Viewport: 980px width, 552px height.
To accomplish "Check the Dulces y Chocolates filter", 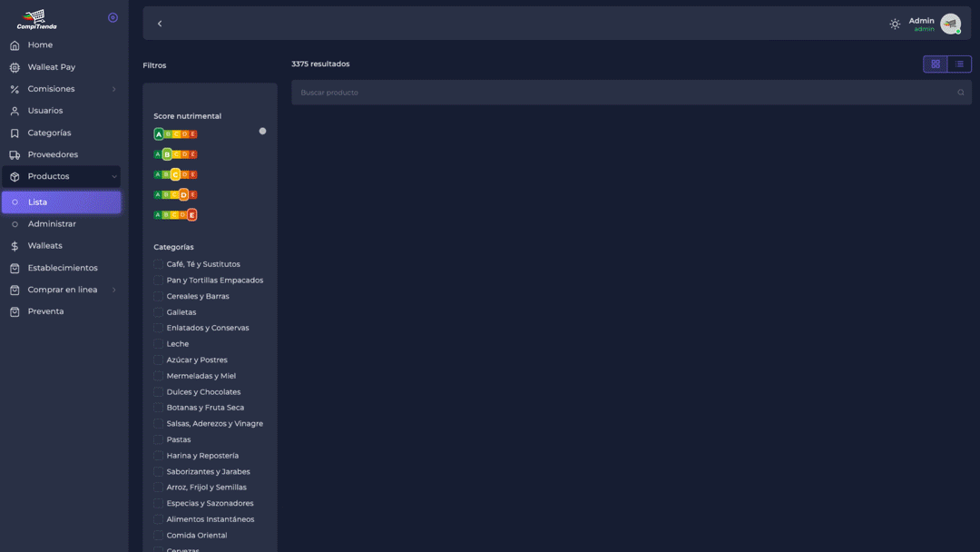I will 160,391.
